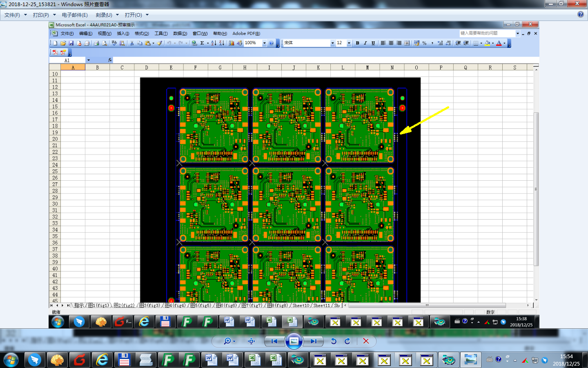The image size is (588, 368).
Task: Click Excel's 编辑(E) menu in the image
Action: pos(86,34)
